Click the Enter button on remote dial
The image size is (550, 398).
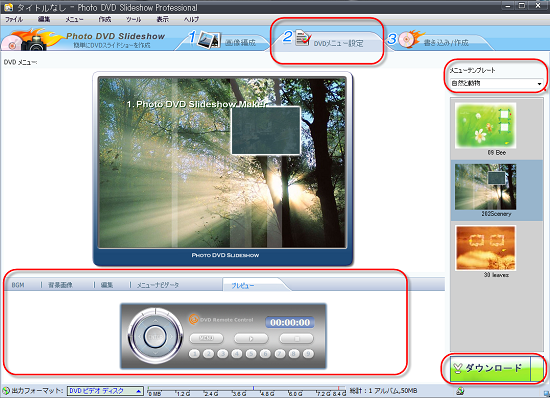point(155,337)
